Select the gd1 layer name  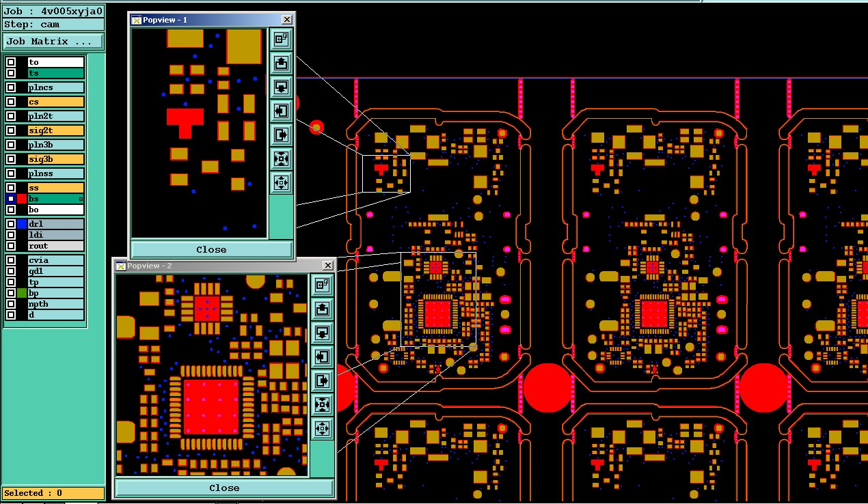(x=56, y=271)
